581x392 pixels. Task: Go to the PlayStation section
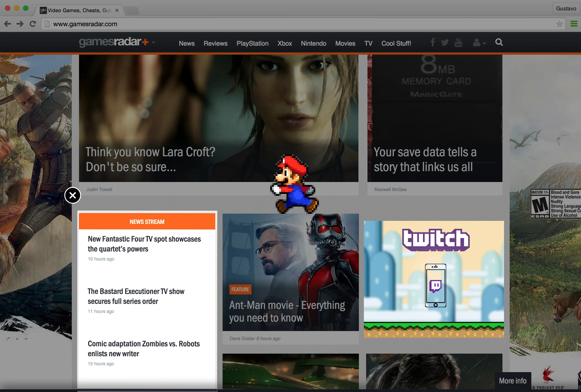[252, 43]
